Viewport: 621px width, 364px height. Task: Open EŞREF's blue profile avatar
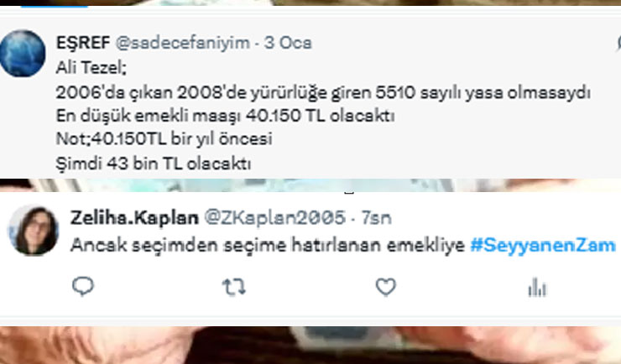click(23, 53)
